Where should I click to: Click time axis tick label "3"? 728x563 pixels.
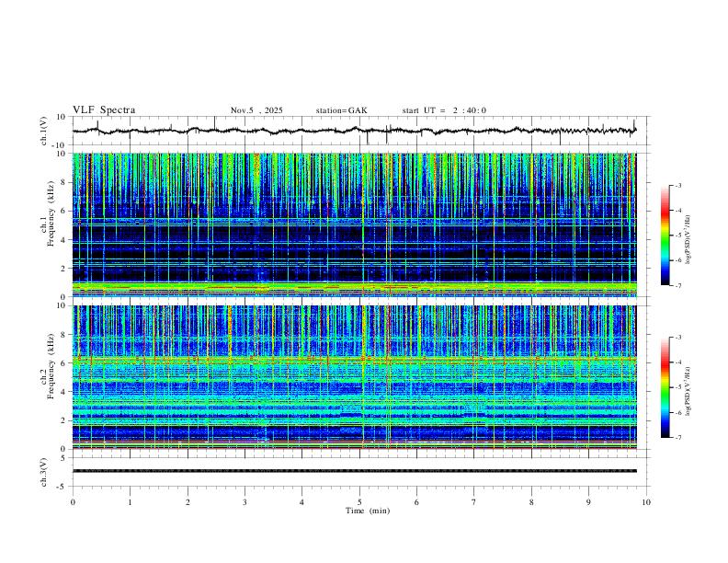(245, 502)
